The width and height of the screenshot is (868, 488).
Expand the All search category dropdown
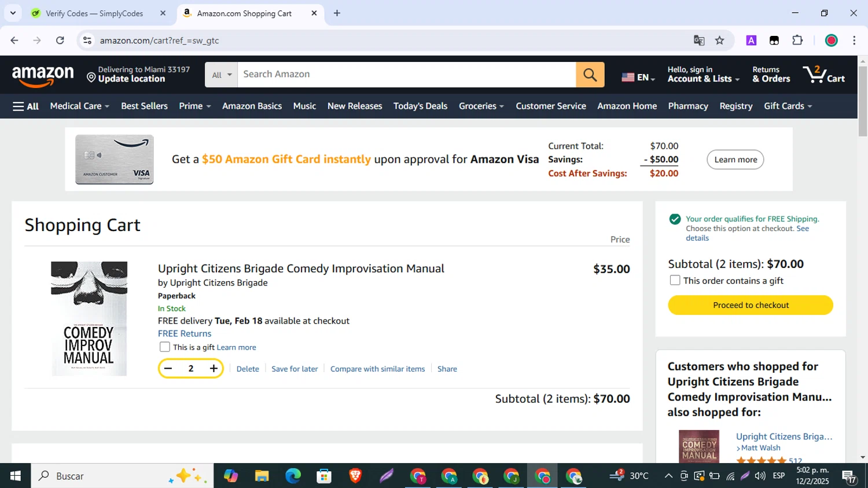pos(222,75)
